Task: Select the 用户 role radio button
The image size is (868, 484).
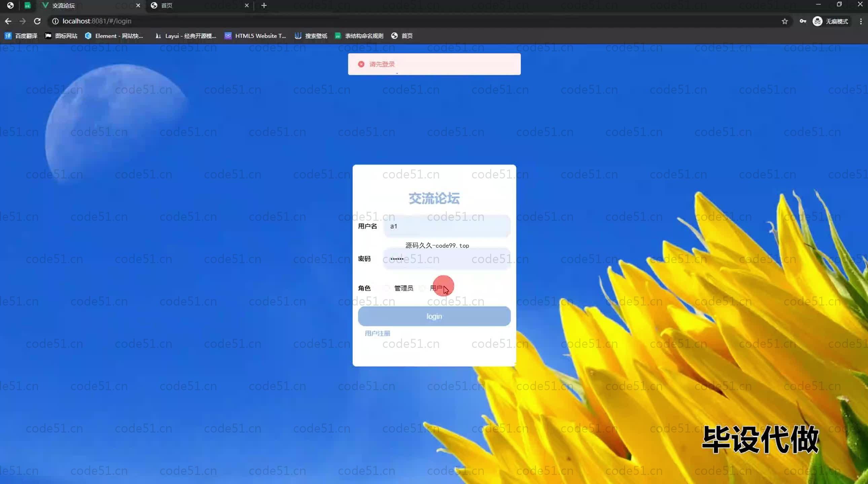Action: (422, 288)
